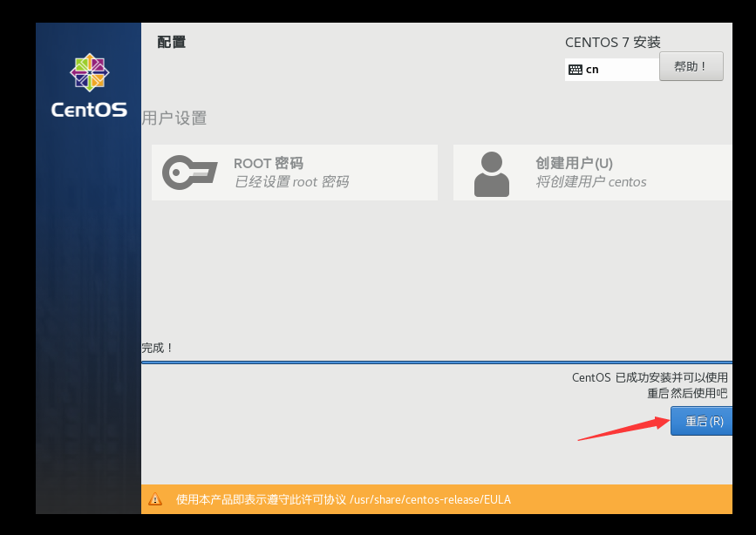
Task: Click the Reboot 重启(R) button
Action: tap(702, 421)
